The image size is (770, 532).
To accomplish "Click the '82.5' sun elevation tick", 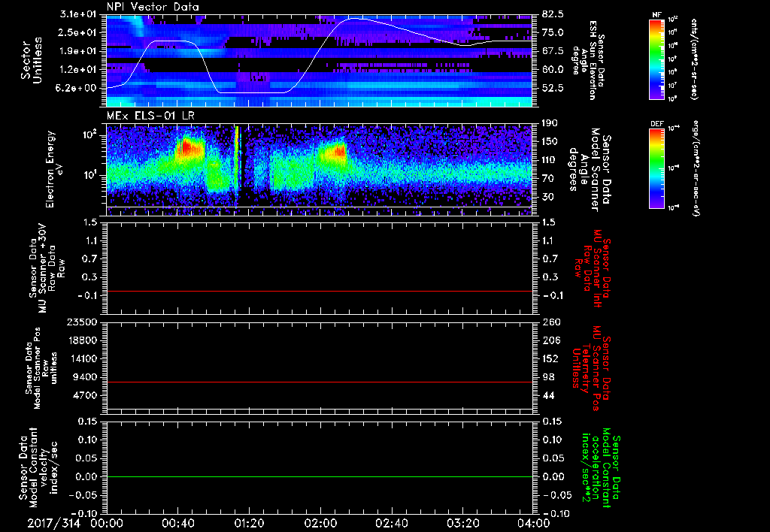I will click(553, 14).
